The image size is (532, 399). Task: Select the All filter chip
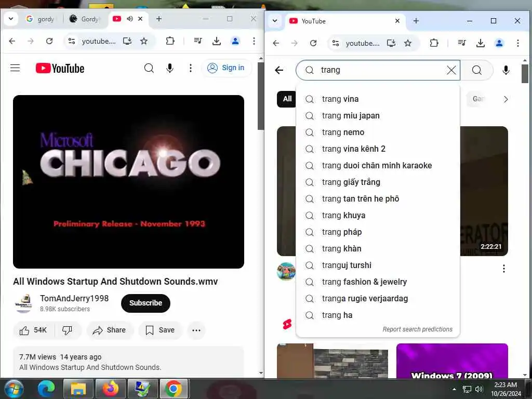(287, 99)
